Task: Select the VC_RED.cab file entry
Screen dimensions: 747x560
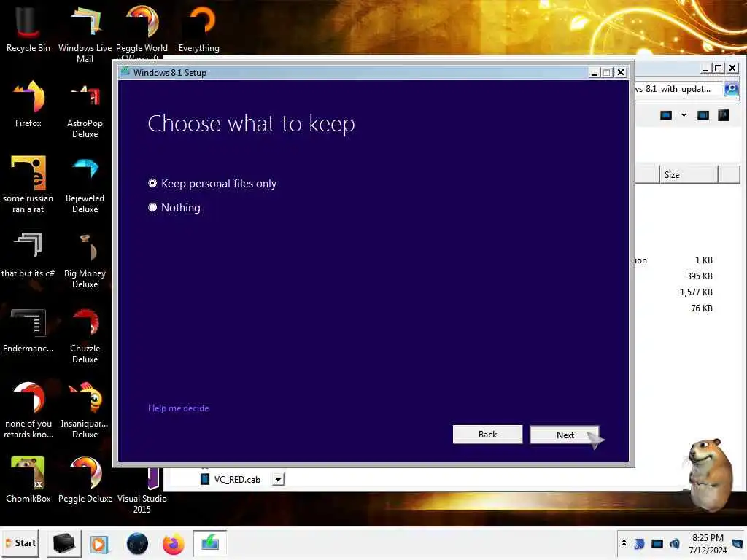Action: click(231, 479)
